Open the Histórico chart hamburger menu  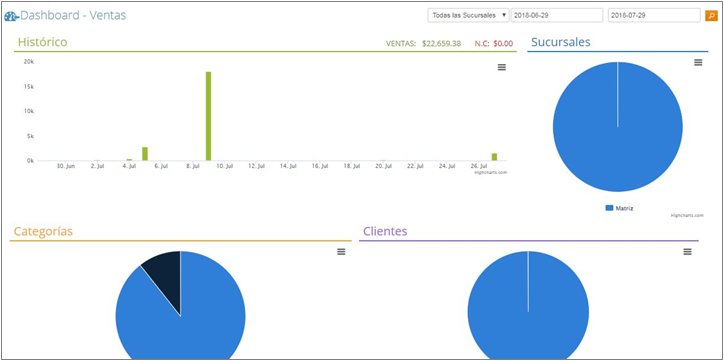502,67
